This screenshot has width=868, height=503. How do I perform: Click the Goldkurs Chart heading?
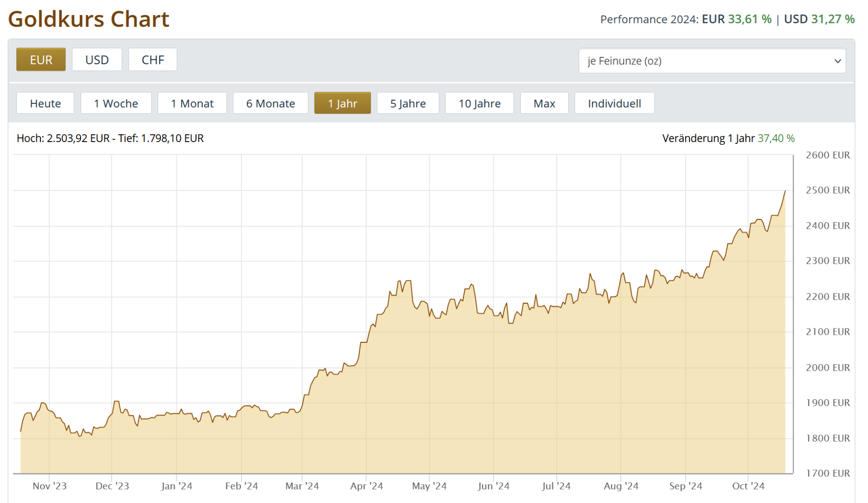click(x=89, y=19)
